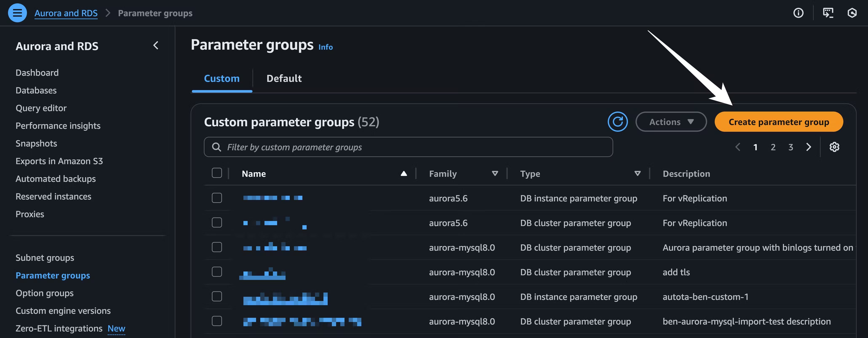Open Databases in sidebar
The height and width of the screenshot is (338, 868).
pos(36,90)
